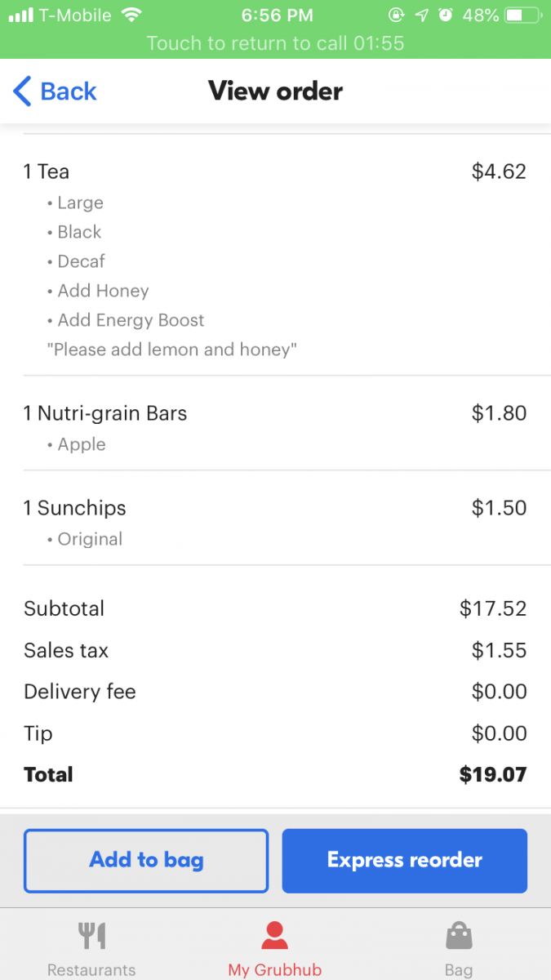551x980 pixels.
Task: Tap the location arrow status icon
Action: pyautogui.click(x=421, y=16)
